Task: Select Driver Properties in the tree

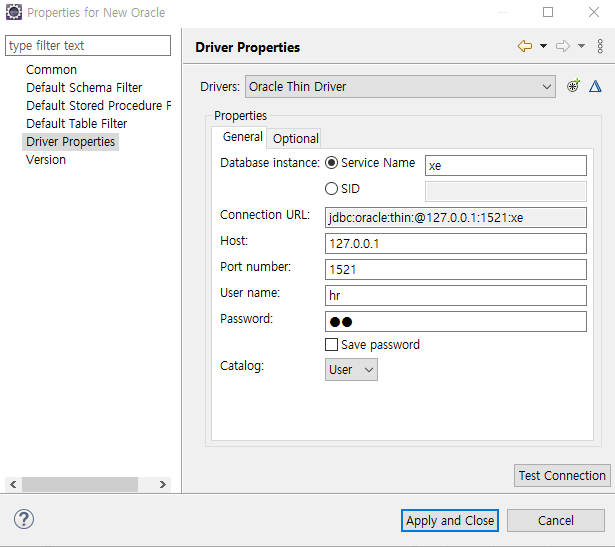Action: click(x=71, y=142)
